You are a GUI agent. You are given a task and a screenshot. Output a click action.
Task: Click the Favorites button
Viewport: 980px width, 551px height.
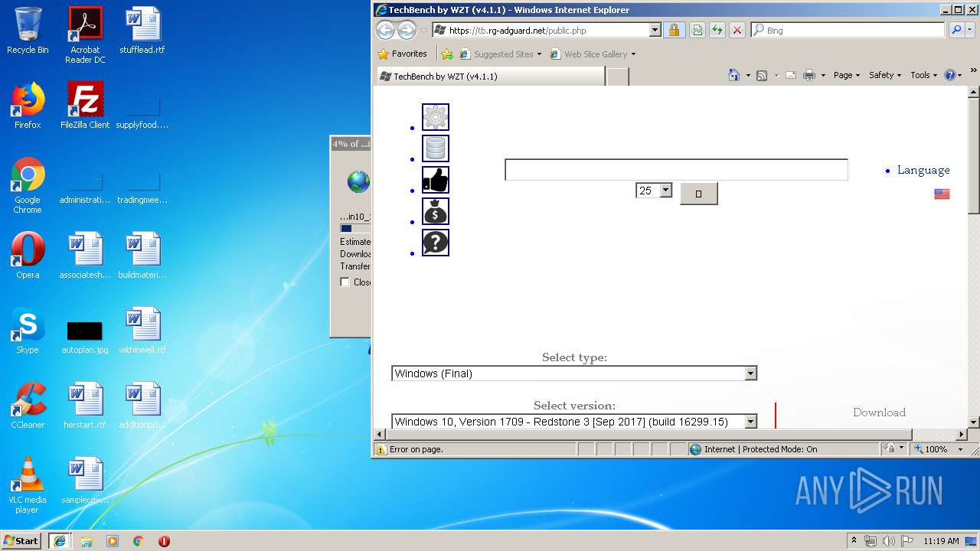[402, 54]
